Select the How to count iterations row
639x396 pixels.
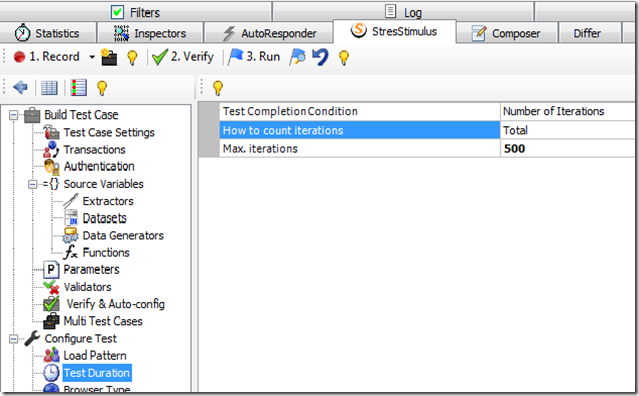coord(359,130)
